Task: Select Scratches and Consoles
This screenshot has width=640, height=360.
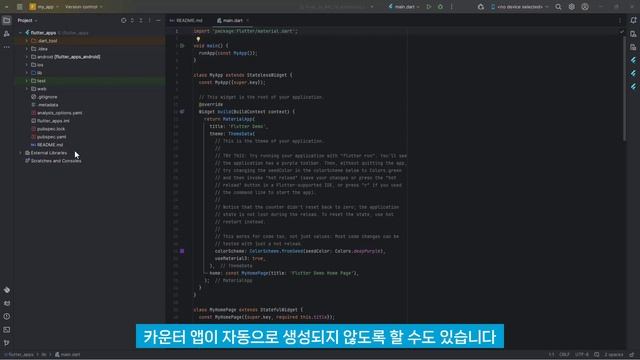Action: coord(53,161)
